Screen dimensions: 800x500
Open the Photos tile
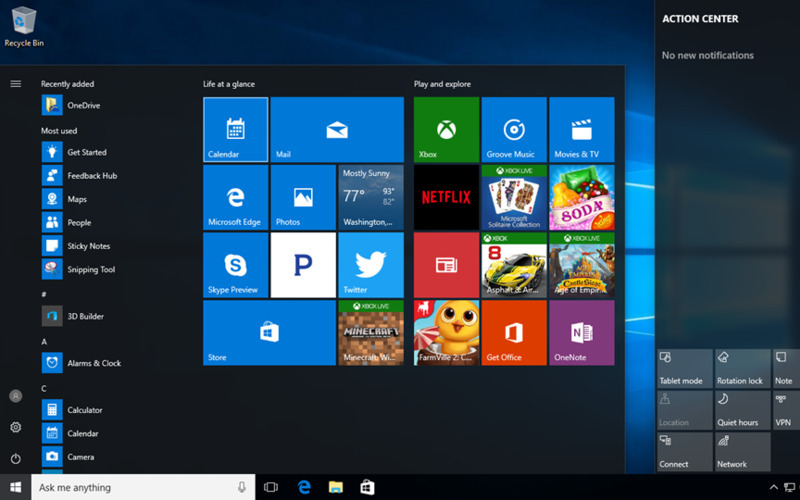[303, 197]
